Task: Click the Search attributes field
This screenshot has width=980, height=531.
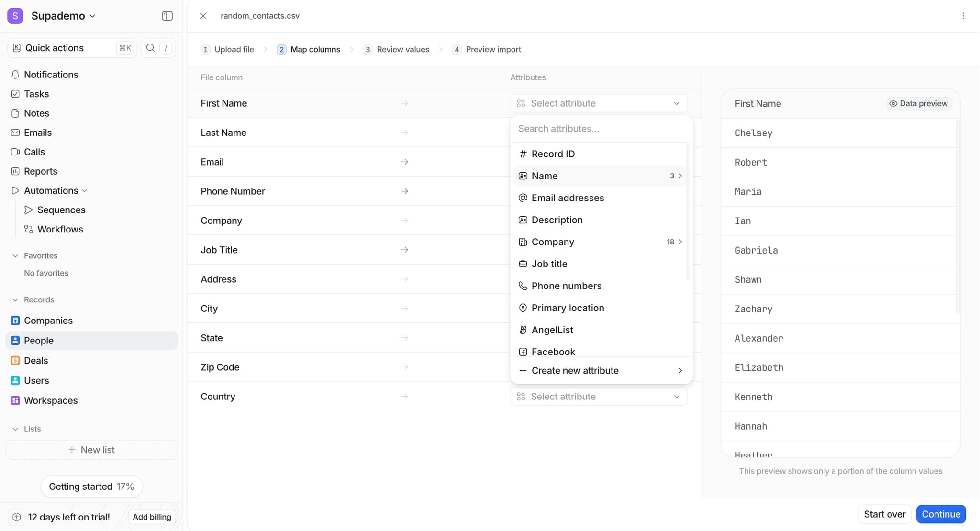Action: (600, 129)
